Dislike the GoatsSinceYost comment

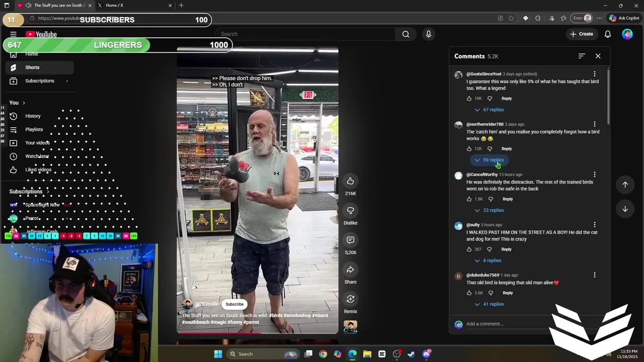point(490,99)
